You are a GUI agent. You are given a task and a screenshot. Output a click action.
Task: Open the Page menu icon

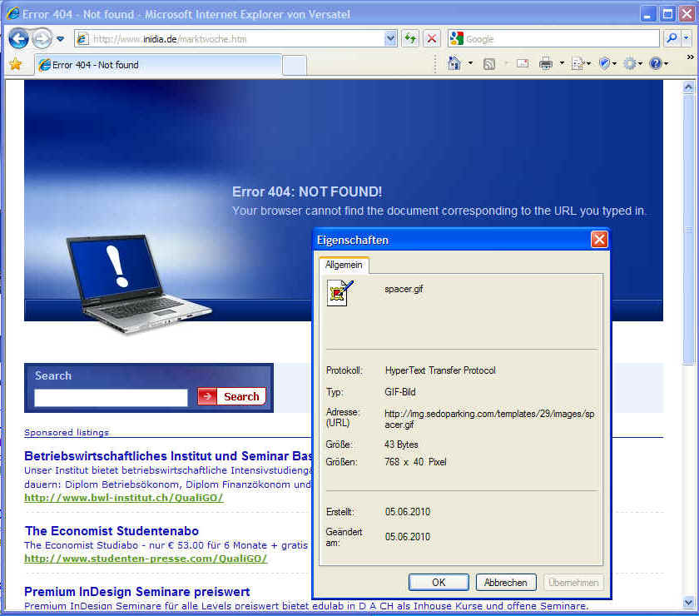(581, 64)
